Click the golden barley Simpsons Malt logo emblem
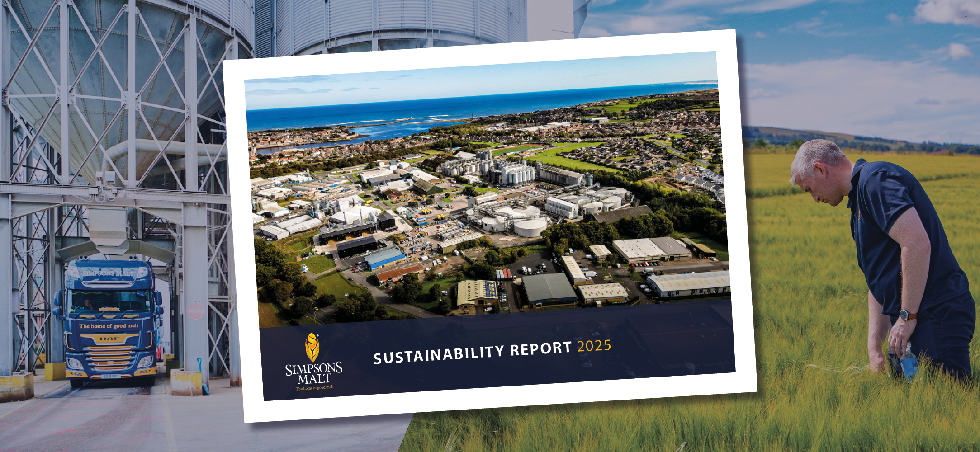 click(x=312, y=347)
